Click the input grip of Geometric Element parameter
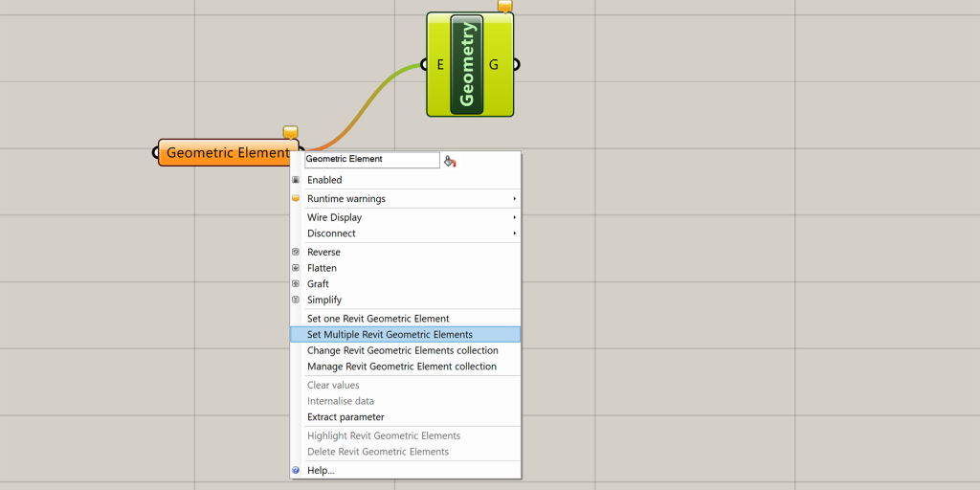Image resolution: width=980 pixels, height=490 pixels. (156, 152)
